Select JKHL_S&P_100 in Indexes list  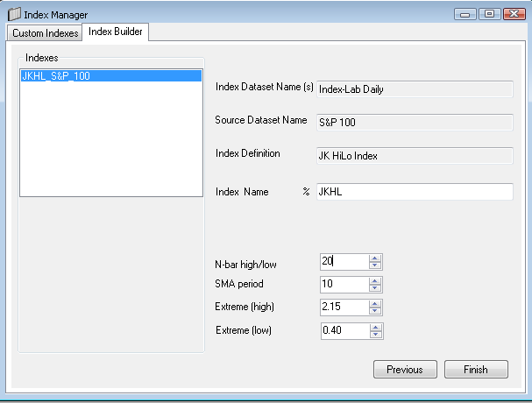110,76
